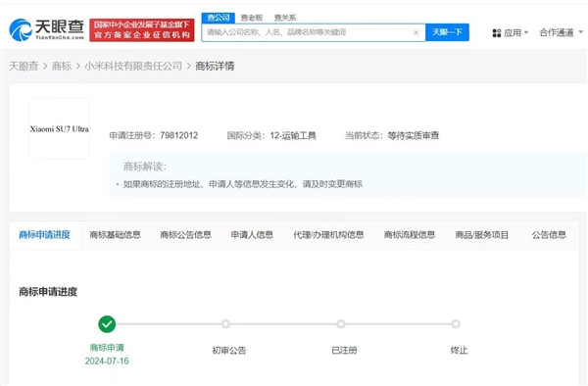Switch to 商标流程信息 tab
Image resolution: width=588 pixels, height=386 pixels.
410,235
